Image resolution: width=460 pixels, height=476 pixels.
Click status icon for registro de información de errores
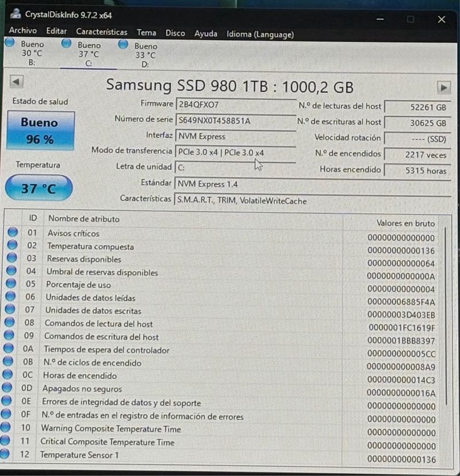pyautogui.click(x=5, y=414)
